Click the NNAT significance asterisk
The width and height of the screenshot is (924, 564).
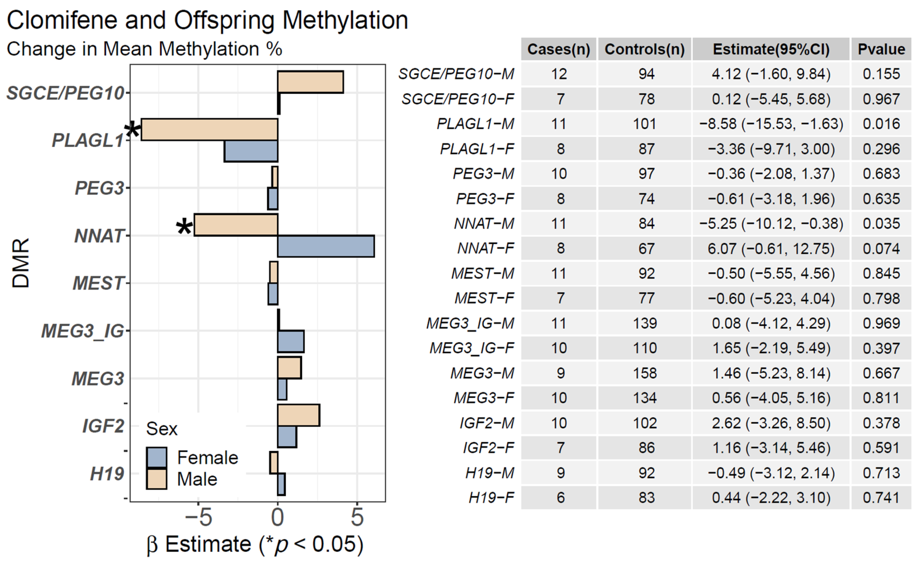coord(184,227)
